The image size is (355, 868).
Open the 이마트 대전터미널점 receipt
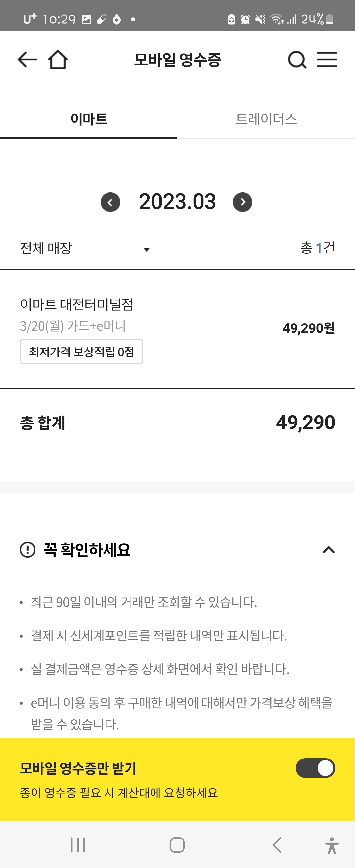click(77, 304)
